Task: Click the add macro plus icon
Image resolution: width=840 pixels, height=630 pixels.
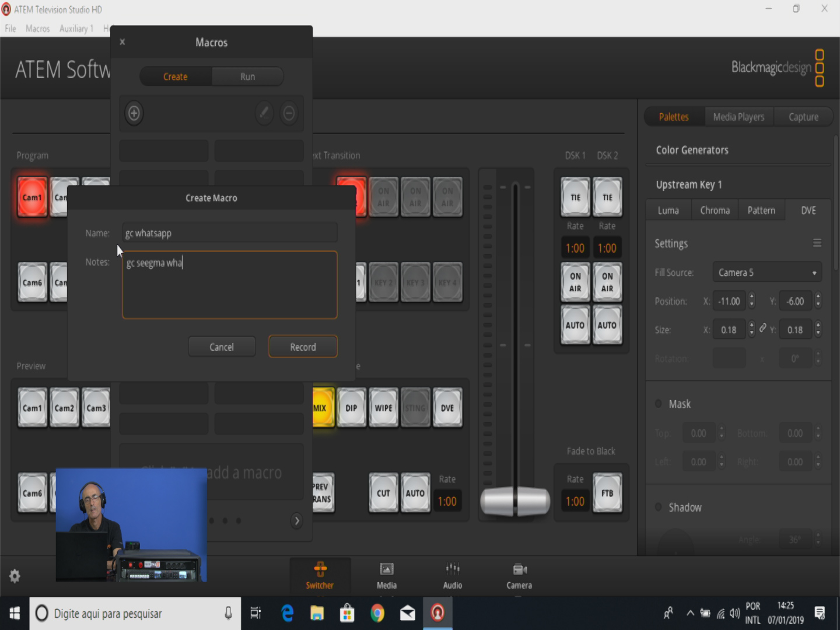Action: [134, 113]
